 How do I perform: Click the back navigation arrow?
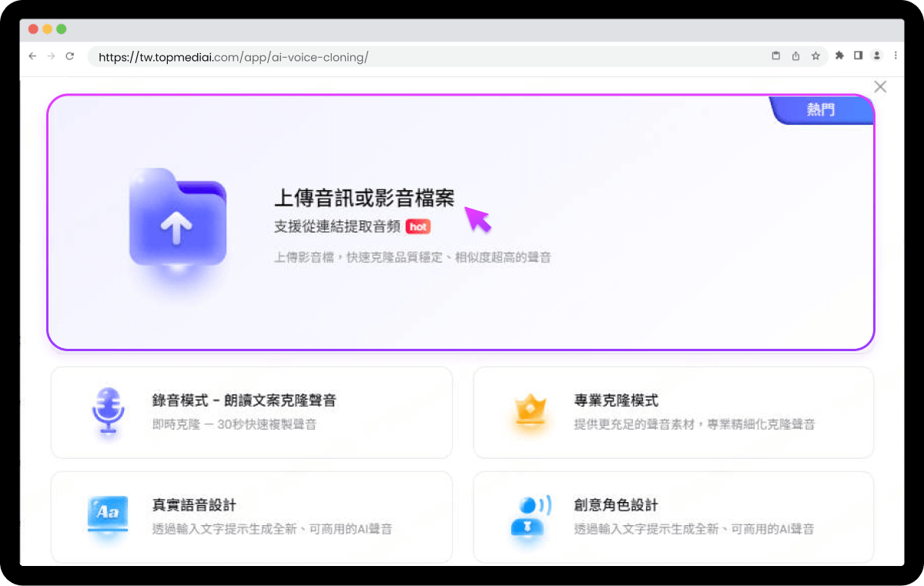coord(32,55)
